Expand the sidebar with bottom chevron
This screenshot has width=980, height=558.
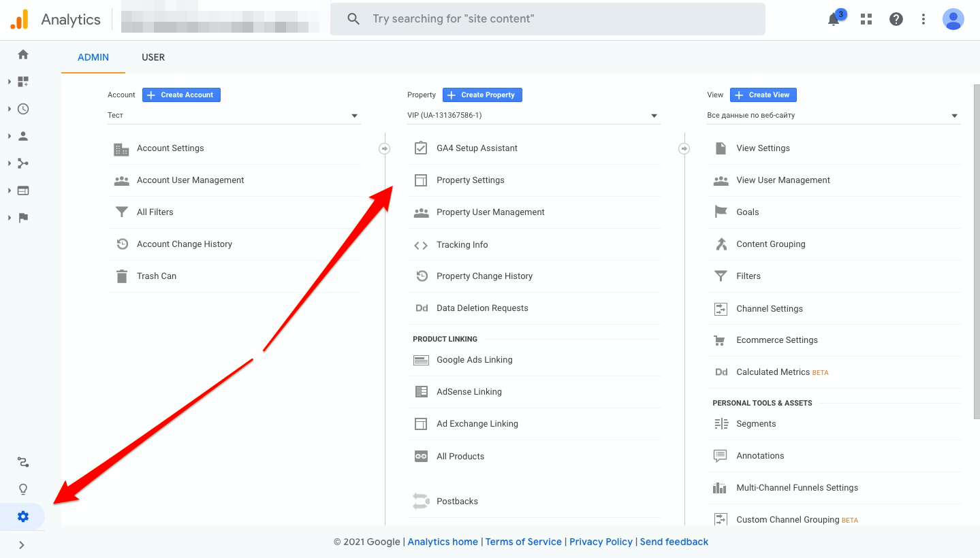pyautogui.click(x=22, y=545)
